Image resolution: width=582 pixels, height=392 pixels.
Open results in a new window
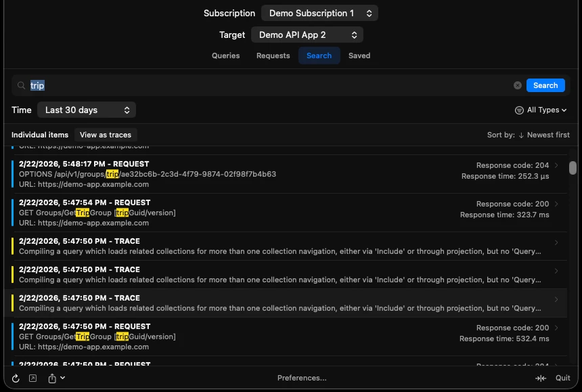[x=32, y=378]
